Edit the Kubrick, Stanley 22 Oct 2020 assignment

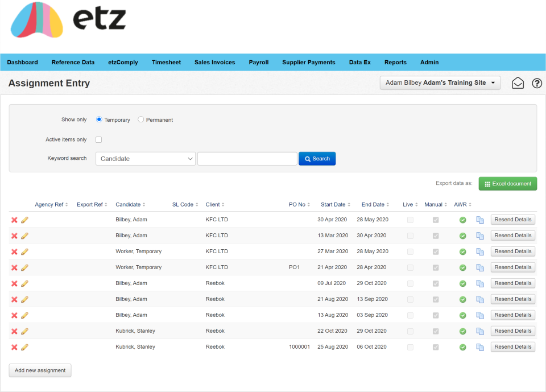point(24,331)
